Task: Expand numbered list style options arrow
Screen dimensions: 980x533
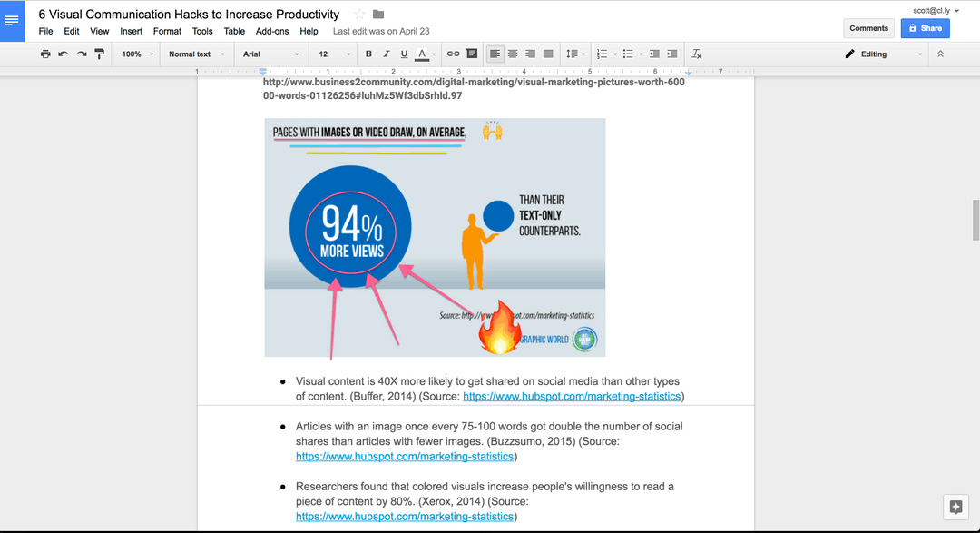Action: [x=615, y=54]
